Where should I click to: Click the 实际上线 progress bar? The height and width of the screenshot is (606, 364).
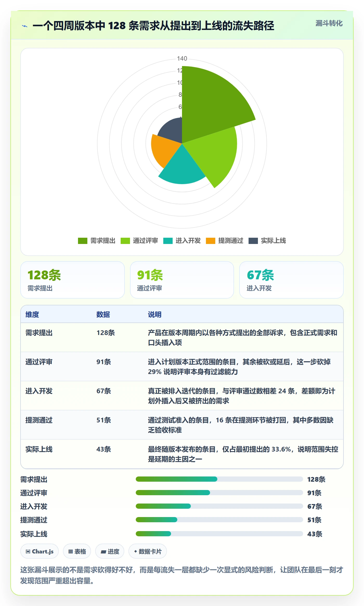(x=219, y=534)
